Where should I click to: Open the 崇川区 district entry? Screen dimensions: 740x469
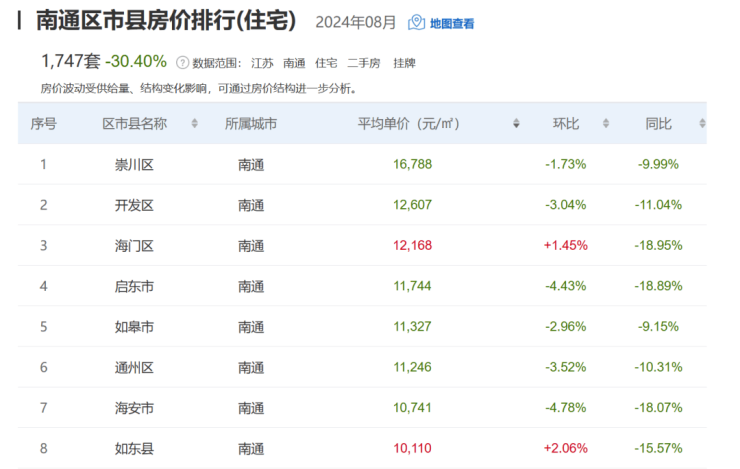[x=135, y=165]
